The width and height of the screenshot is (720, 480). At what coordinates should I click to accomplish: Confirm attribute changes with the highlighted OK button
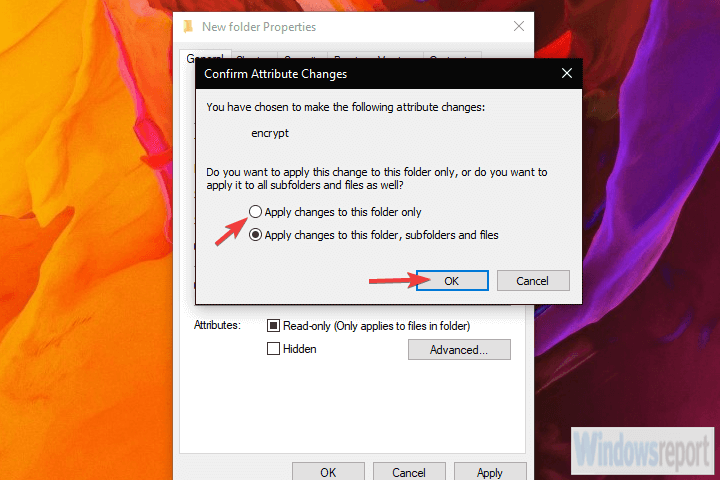point(452,281)
